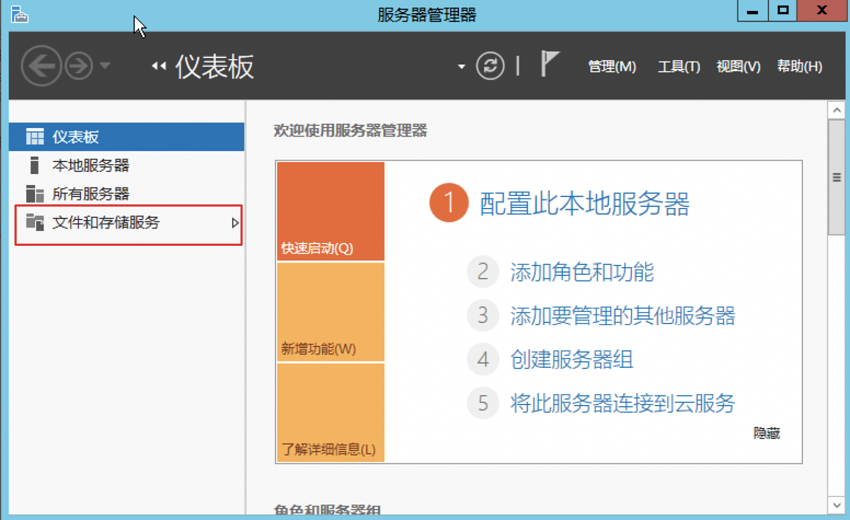Click 将此服务器连接到云服务 link
This screenshot has width=850, height=520.
click(x=622, y=403)
